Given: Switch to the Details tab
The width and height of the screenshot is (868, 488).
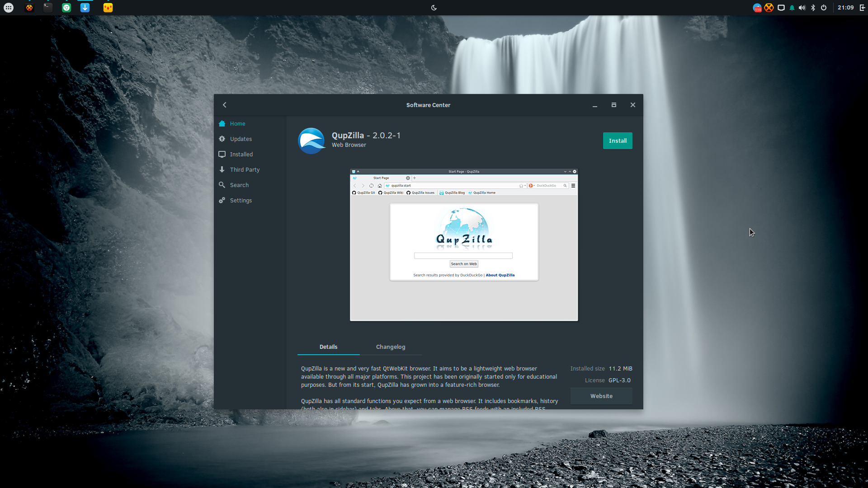Looking at the screenshot, I should point(329,347).
